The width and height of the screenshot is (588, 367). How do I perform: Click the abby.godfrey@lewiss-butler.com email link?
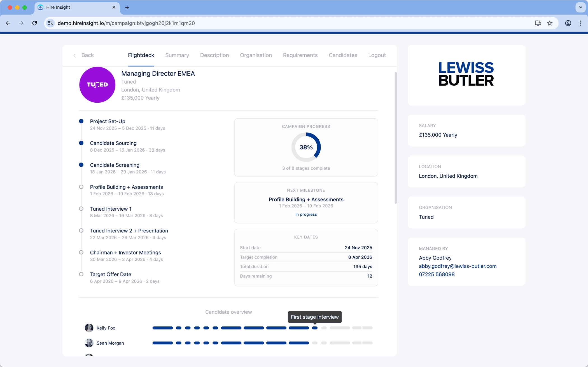458,266
